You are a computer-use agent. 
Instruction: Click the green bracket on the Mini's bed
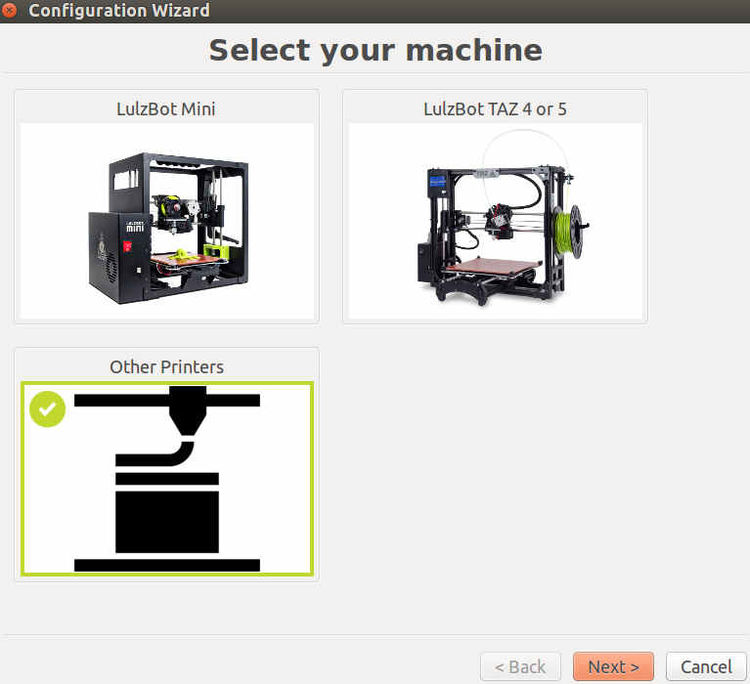(217, 252)
